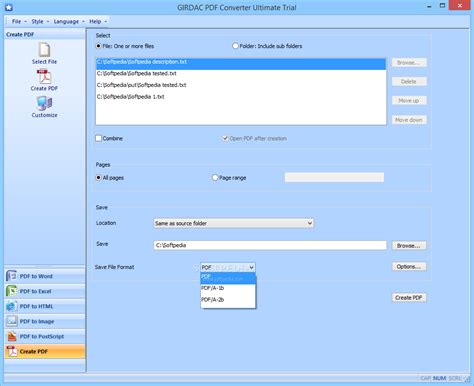This screenshot has height=386, width=474.
Task: Click the PDF to Excel icon
Action: [11, 291]
